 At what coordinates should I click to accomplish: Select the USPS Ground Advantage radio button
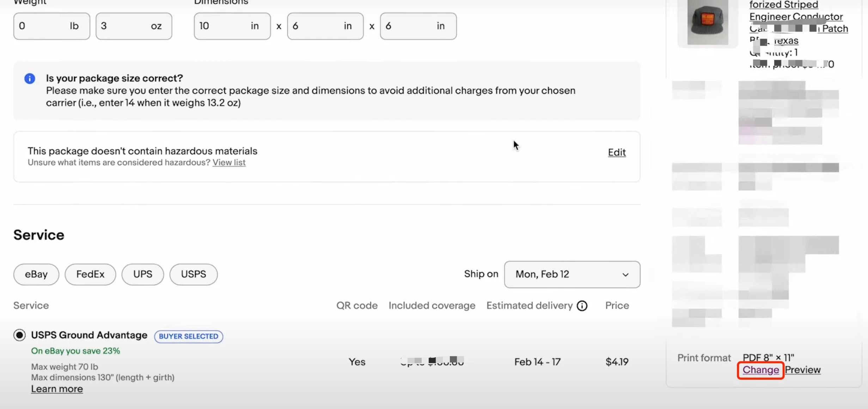20,335
